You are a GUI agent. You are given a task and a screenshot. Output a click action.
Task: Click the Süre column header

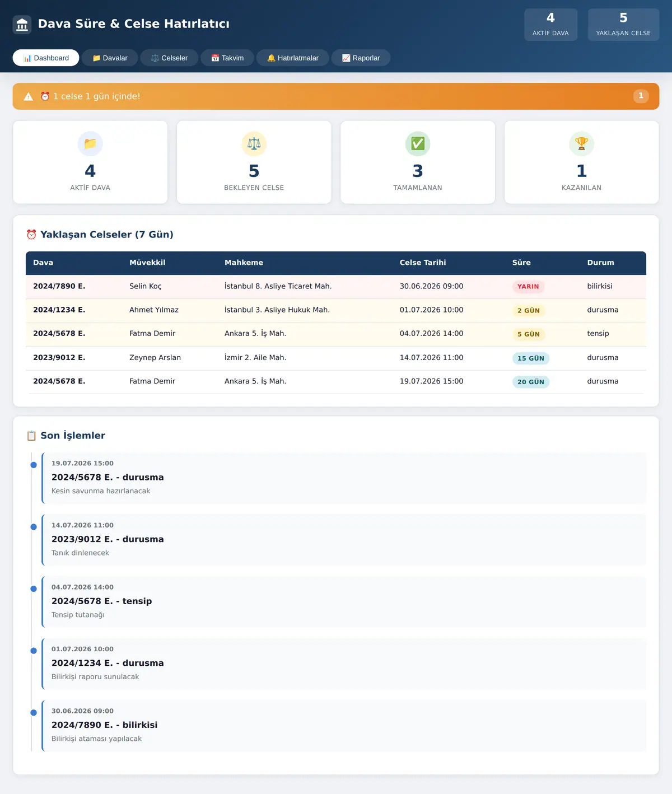tap(521, 263)
